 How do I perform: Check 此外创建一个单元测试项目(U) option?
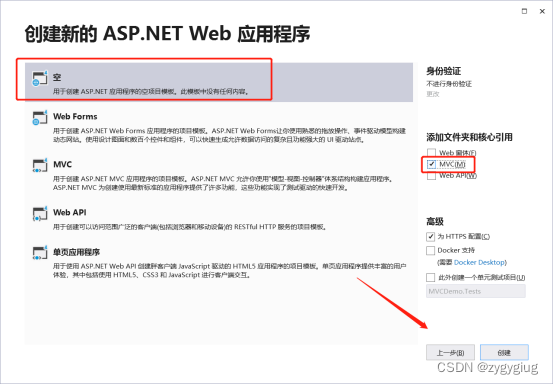pyautogui.click(x=430, y=278)
